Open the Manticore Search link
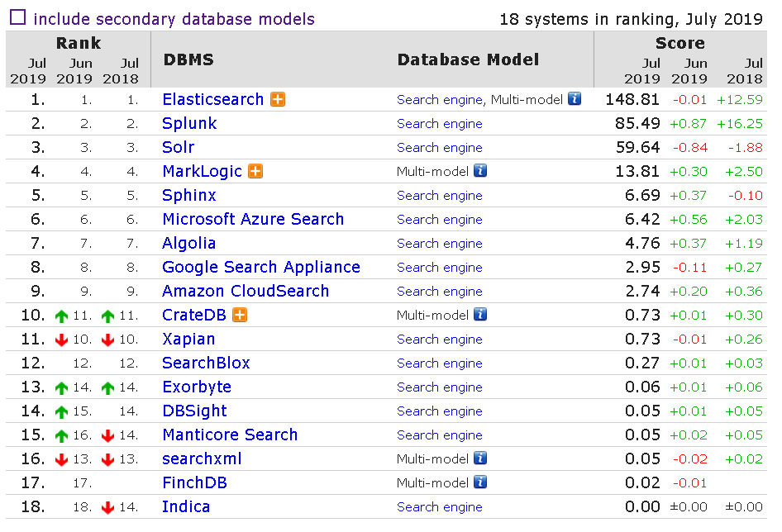 pos(230,435)
